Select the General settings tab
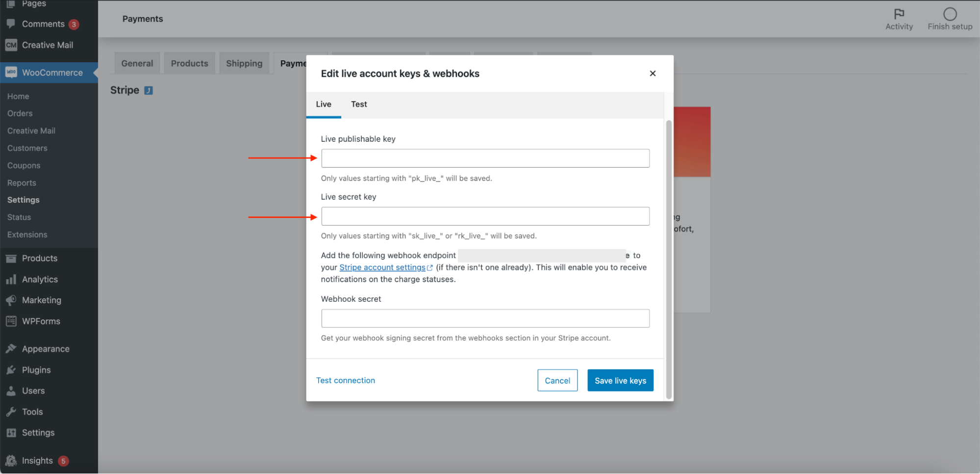 coord(137,63)
